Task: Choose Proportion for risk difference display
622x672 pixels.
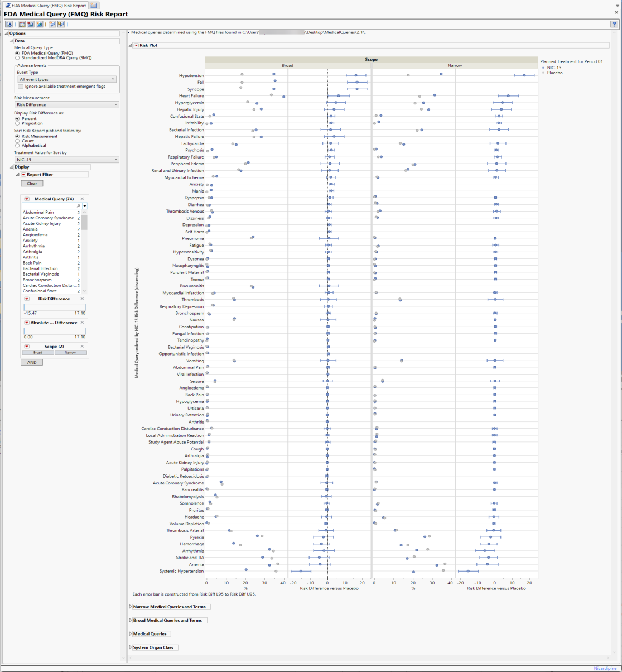Action: click(x=17, y=123)
